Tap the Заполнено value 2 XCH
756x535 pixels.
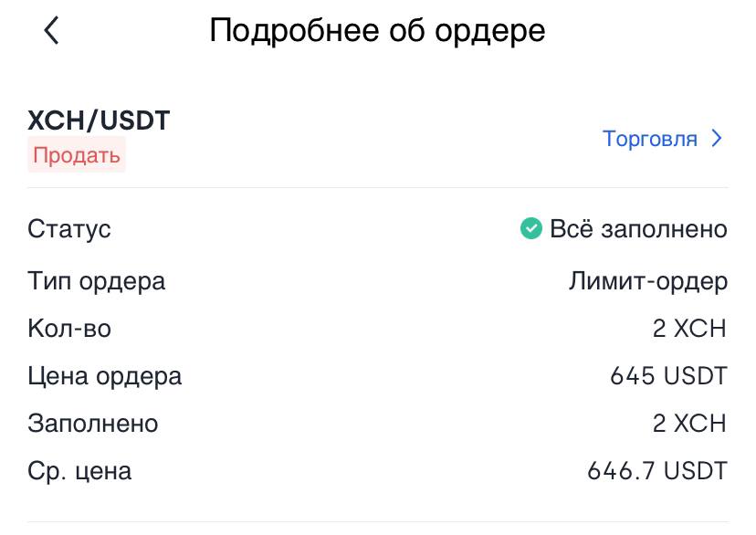pyautogui.click(x=689, y=424)
